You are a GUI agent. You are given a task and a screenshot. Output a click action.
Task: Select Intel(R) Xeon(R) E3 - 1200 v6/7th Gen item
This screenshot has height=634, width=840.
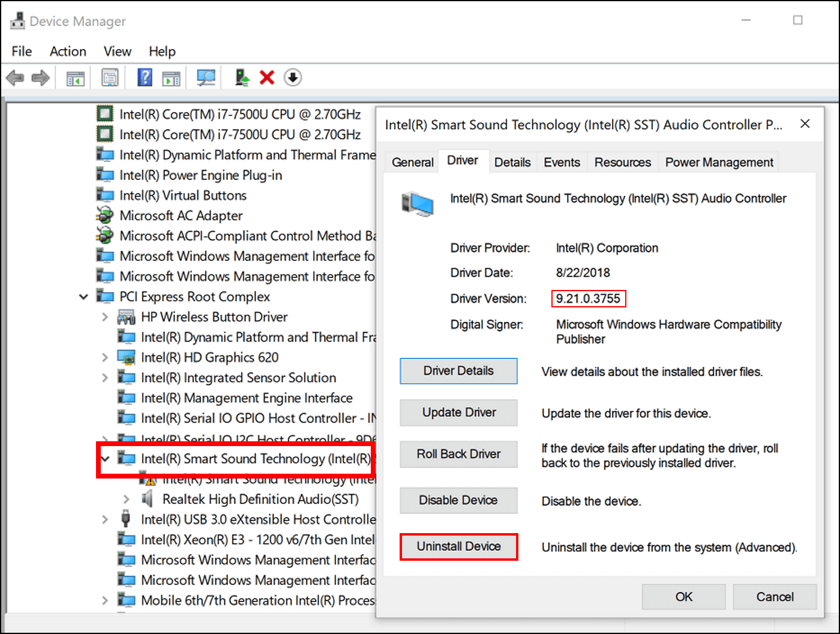(x=258, y=540)
